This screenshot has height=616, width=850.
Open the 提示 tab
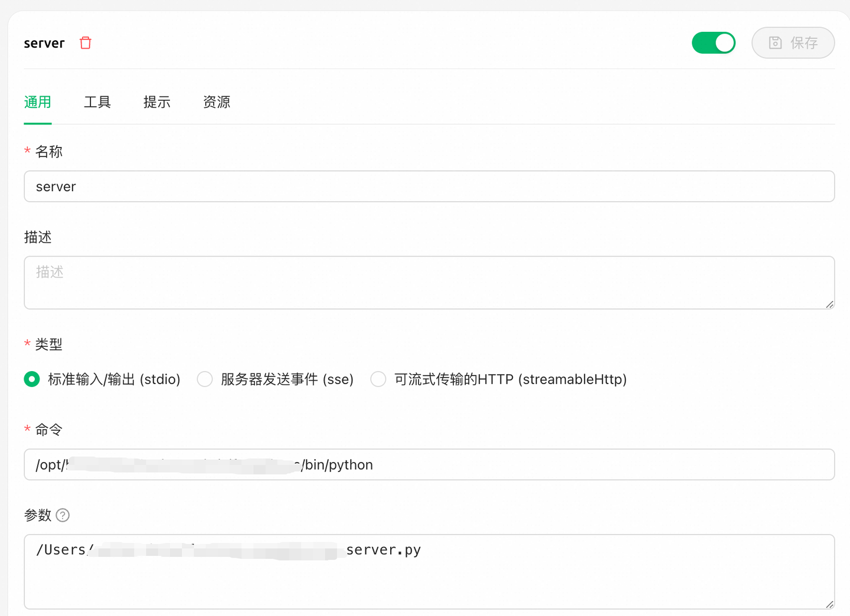pyautogui.click(x=156, y=101)
